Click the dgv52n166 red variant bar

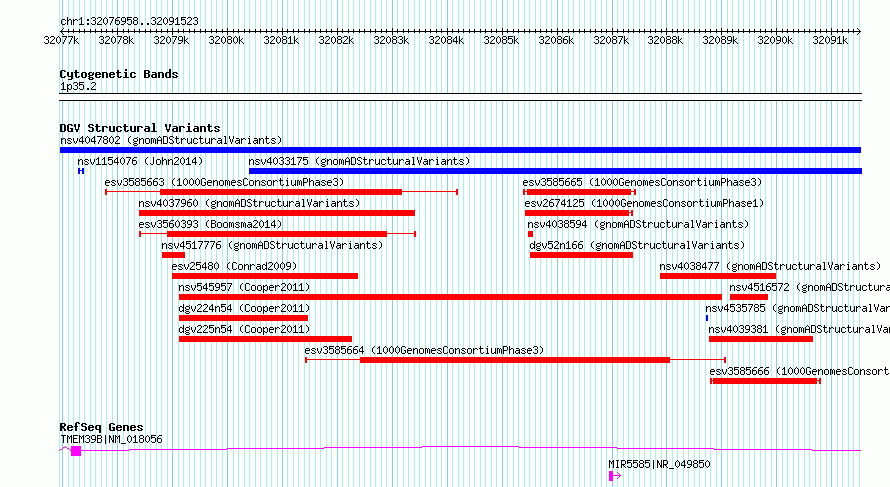pyautogui.click(x=581, y=255)
